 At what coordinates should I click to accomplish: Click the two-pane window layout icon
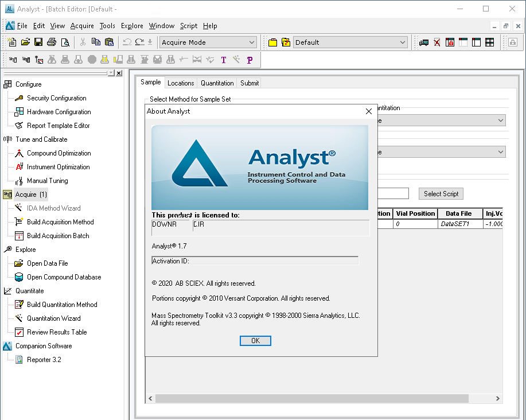(476, 42)
